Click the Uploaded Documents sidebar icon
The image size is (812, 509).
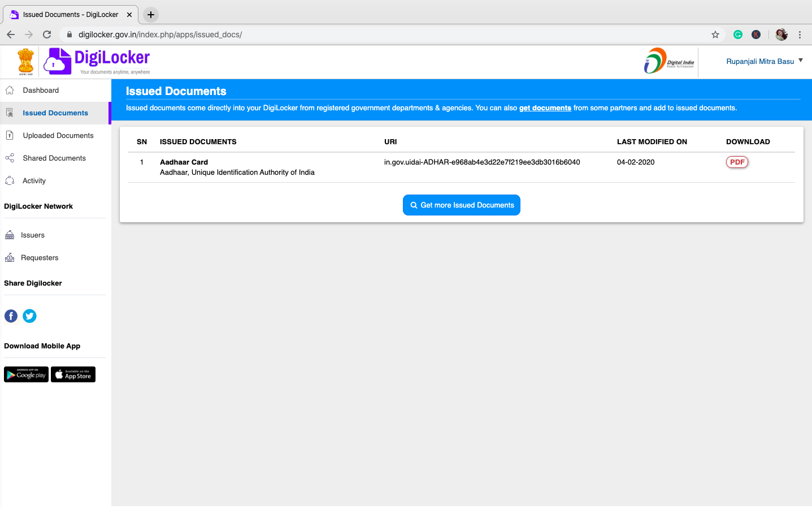pyautogui.click(x=10, y=136)
